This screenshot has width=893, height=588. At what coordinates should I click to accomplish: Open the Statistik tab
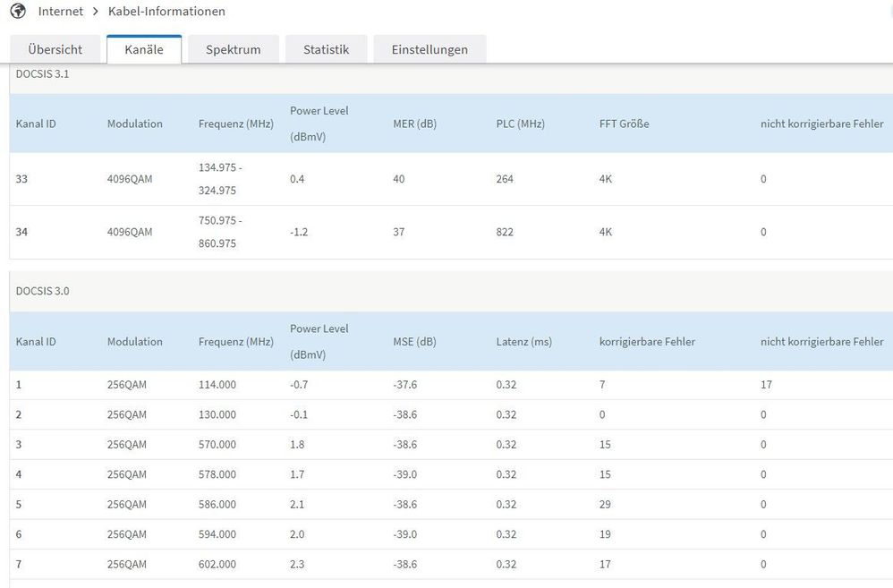coord(326,49)
